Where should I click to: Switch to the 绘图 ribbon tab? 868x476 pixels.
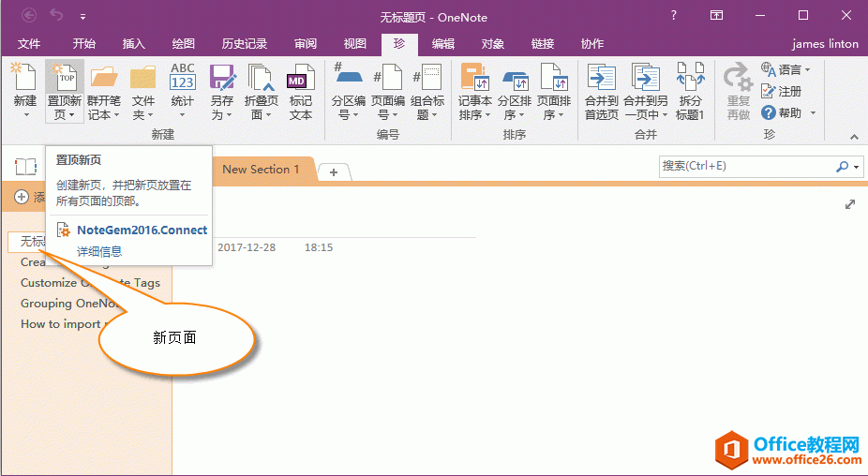click(183, 44)
